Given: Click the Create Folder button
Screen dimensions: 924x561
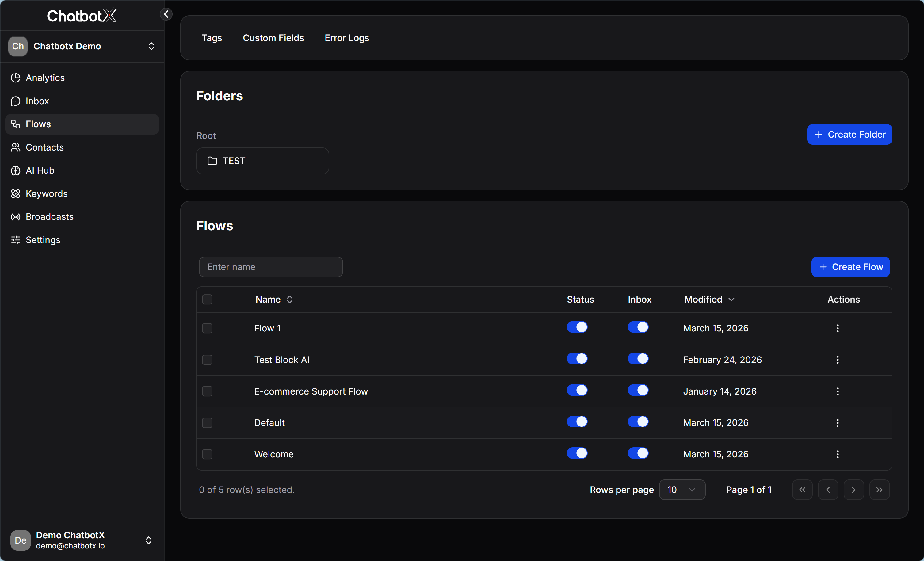Looking at the screenshot, I should (850, 135).
